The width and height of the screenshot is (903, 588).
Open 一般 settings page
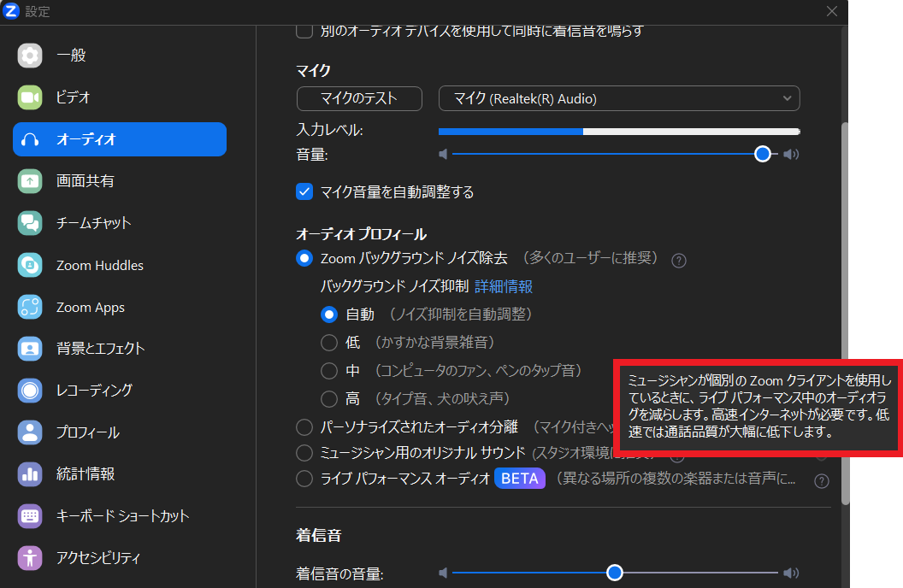pyautogui.click(x=120, y=56)
